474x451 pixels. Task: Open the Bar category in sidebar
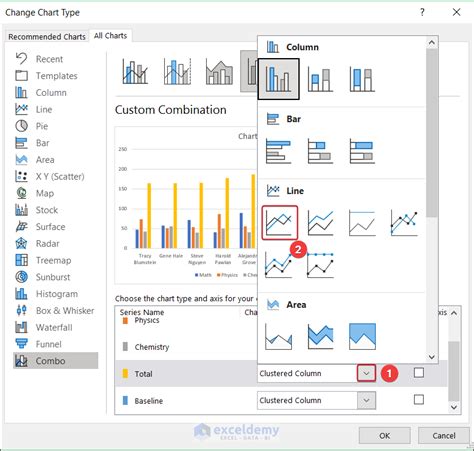(x=56, y=143)
